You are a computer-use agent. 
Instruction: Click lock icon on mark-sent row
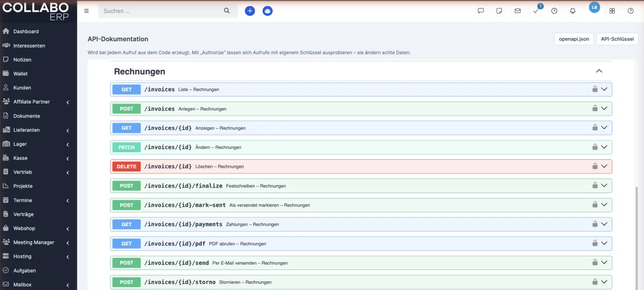pyautogui.click(x=595, y=205)
